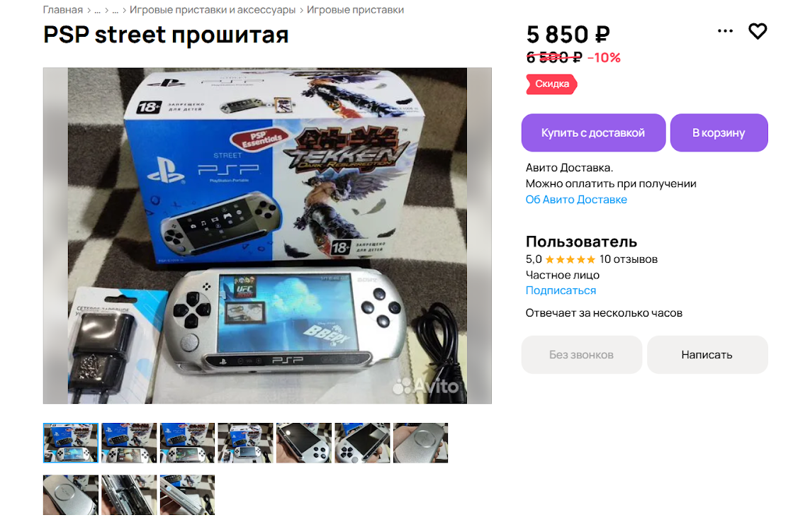This screenshot has width=810, height=532.
Task: Go to Главная in breadcrumbs
Action: [62, 10]
